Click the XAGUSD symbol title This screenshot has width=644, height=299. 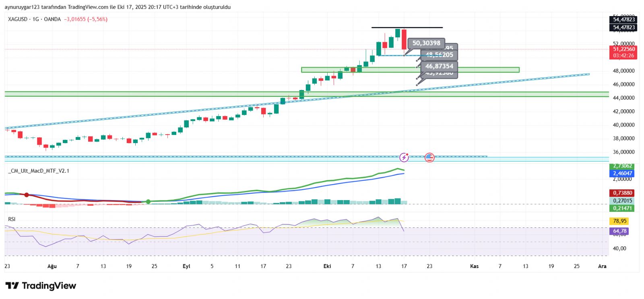pyautogui.click(x=18, y=19)
